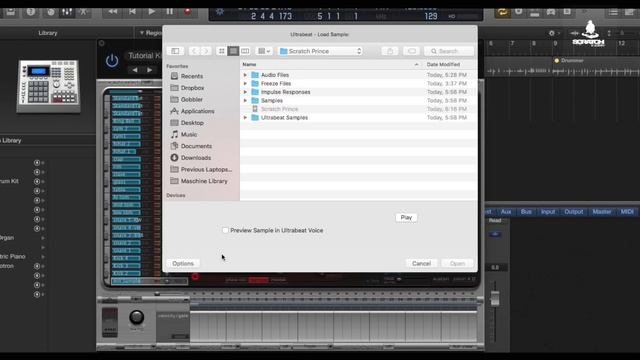This screenshot has width=640, height=360.
Task: Open the Mixer from the control bar
Action: (67, 12)
